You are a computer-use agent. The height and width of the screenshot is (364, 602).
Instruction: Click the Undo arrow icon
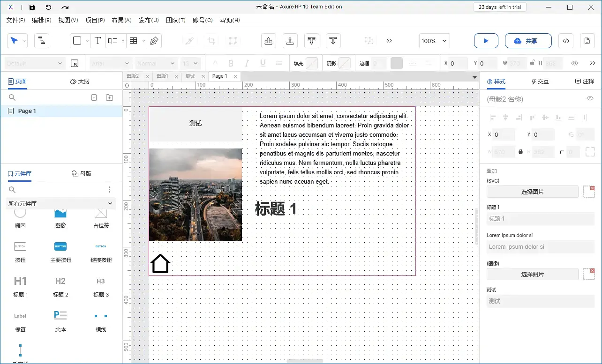click(x=48, y=7)
